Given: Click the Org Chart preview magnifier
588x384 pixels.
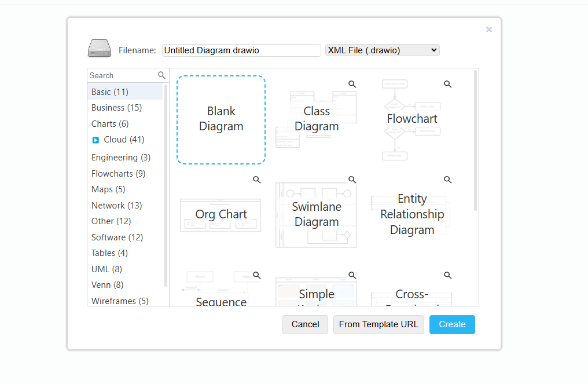Looking at the screenshot, I should point(256,180).
